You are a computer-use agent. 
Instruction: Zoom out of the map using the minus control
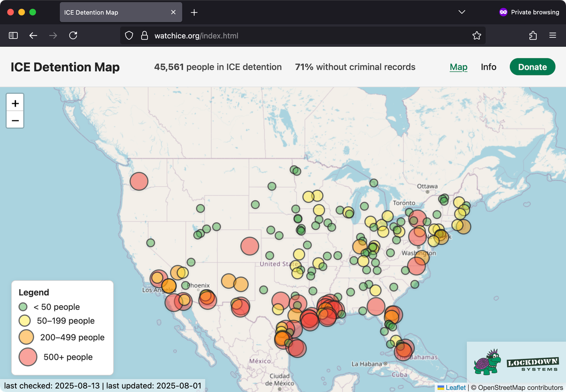[x=15, y=120]
